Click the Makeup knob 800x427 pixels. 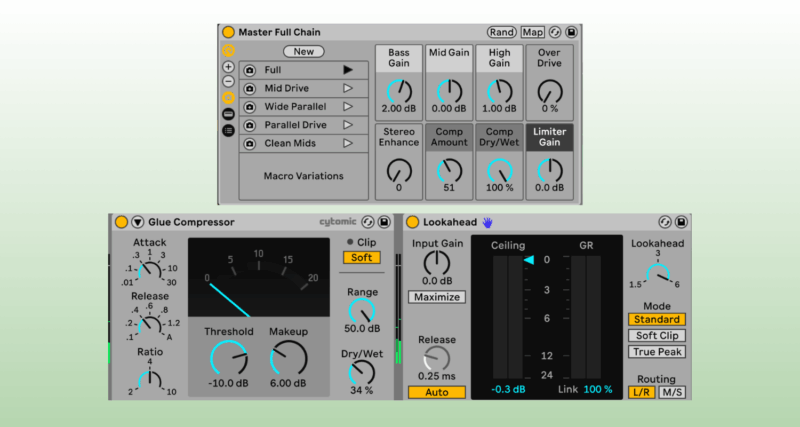pyautogui.click(x=288, y=358)
